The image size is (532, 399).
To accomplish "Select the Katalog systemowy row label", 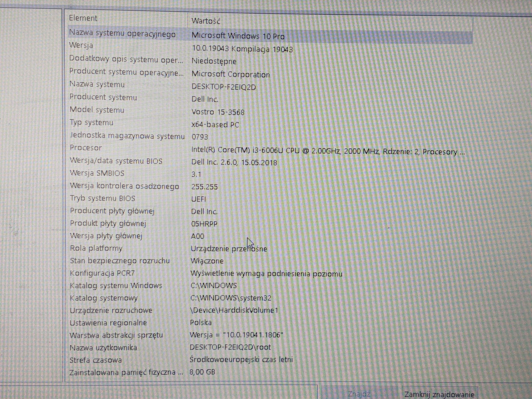I will [104, 298].
